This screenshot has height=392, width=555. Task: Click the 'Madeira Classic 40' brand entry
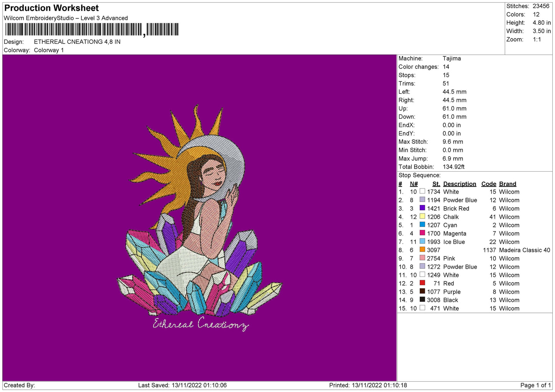pyautogui.click(x=524, y=250)
